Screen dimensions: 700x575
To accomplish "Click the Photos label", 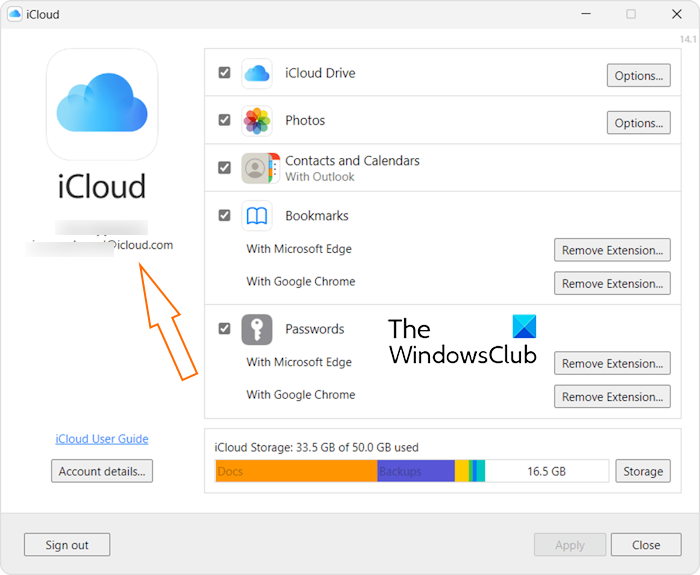I will [305, 120].
